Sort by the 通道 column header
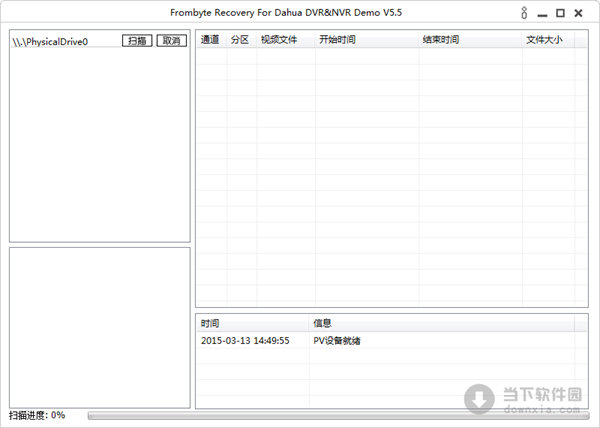The image size is (600, 428). click(211, 40)
